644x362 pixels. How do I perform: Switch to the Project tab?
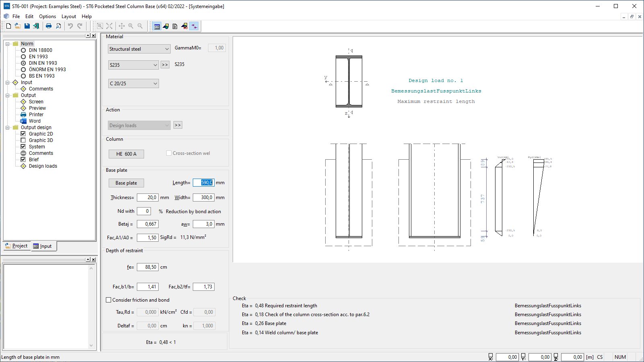pyautogui.click(x=17, y=246)
